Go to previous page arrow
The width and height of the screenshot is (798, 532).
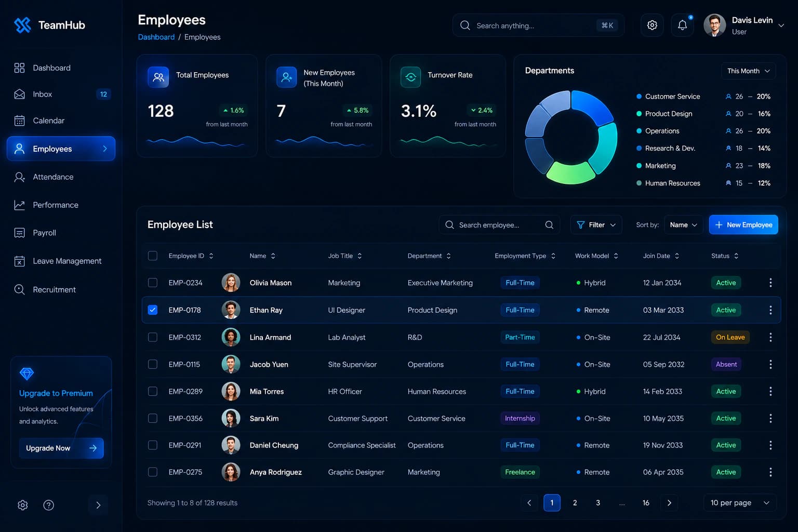click(529, 503)
